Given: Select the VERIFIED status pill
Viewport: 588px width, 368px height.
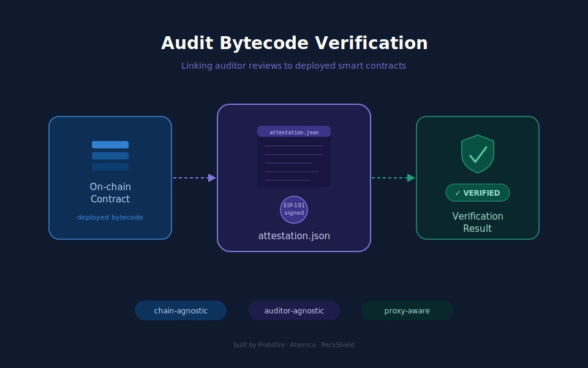Looking at the screenshot, I should point(477,193).
